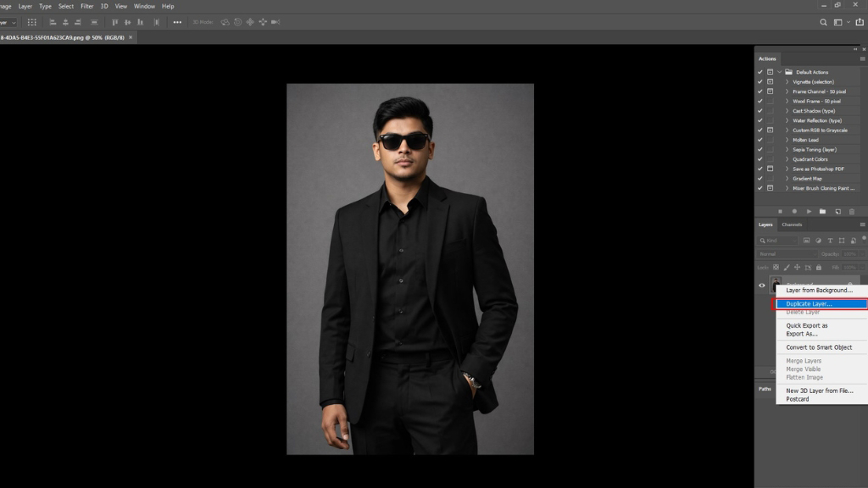The image size is (868, 488).
Task: Open the search magnifier in the top bar
Action: (823, 22)
